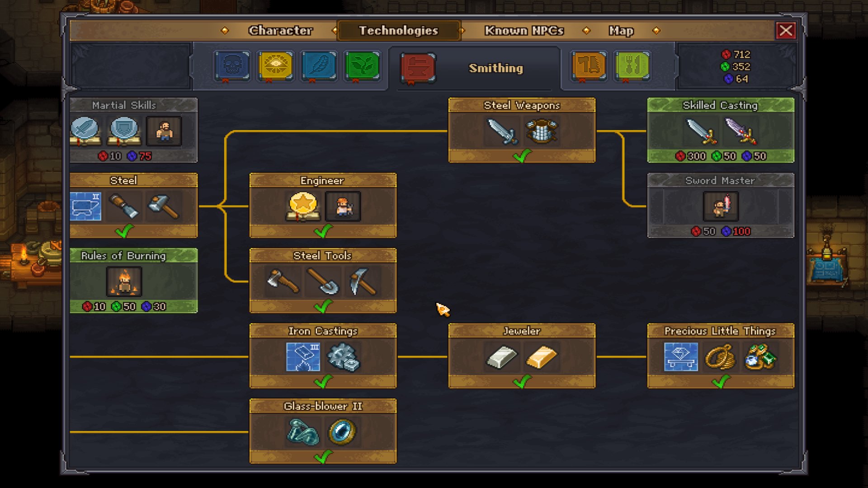Click the steel shovel in Steel Tools
The width and height of the screenshot is (868, 488).
click(323, 282)
